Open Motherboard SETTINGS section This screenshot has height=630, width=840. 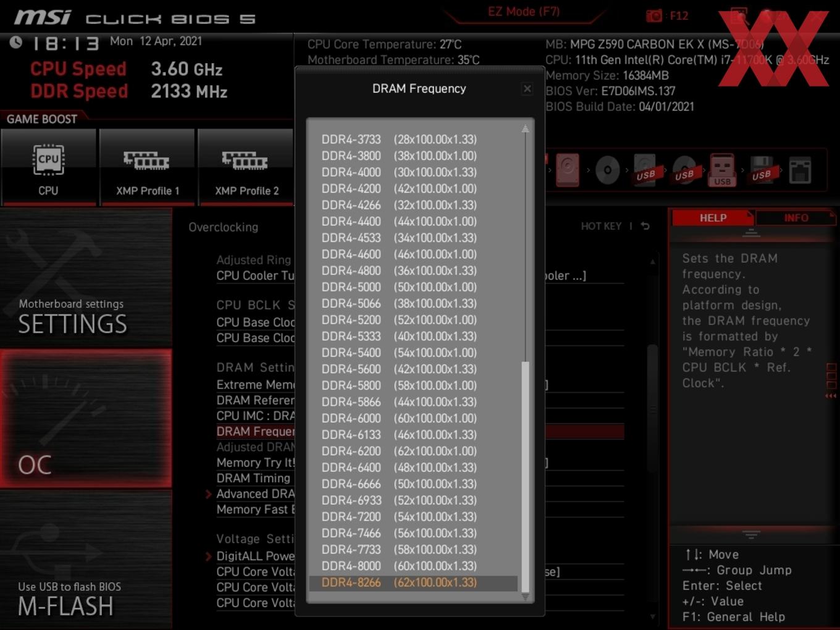coord(86,278)
